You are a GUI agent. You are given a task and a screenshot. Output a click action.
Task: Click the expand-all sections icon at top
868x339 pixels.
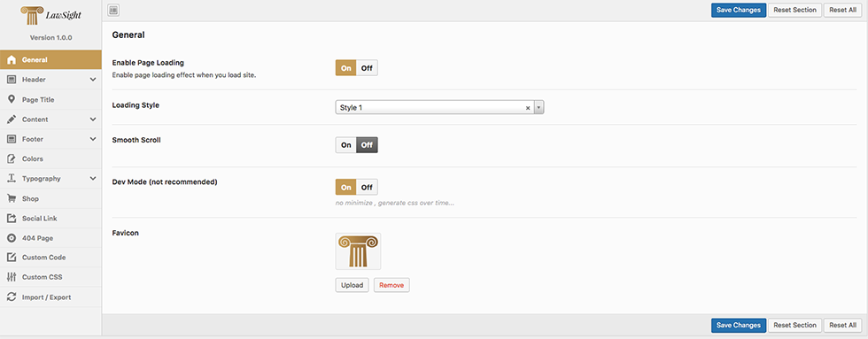pyautogui.click(x=113, y=10)
